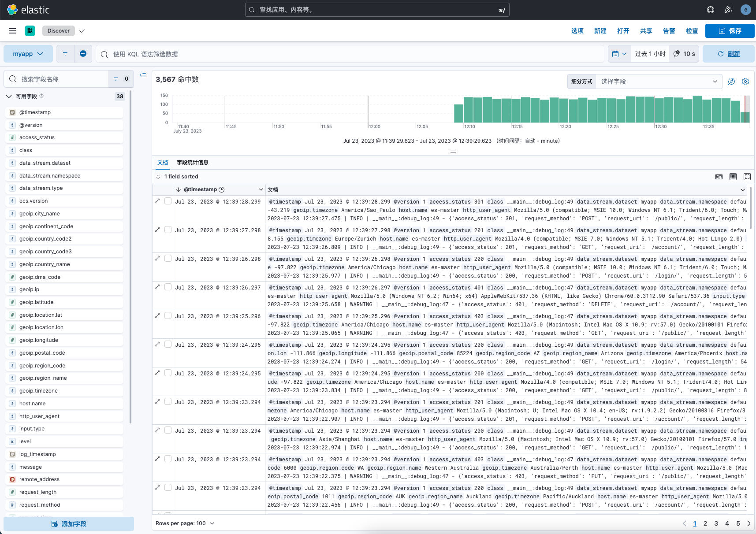The image size is (756, 534).
Task: Enter fullscreen mode for the document table
Action: (747, 177)
